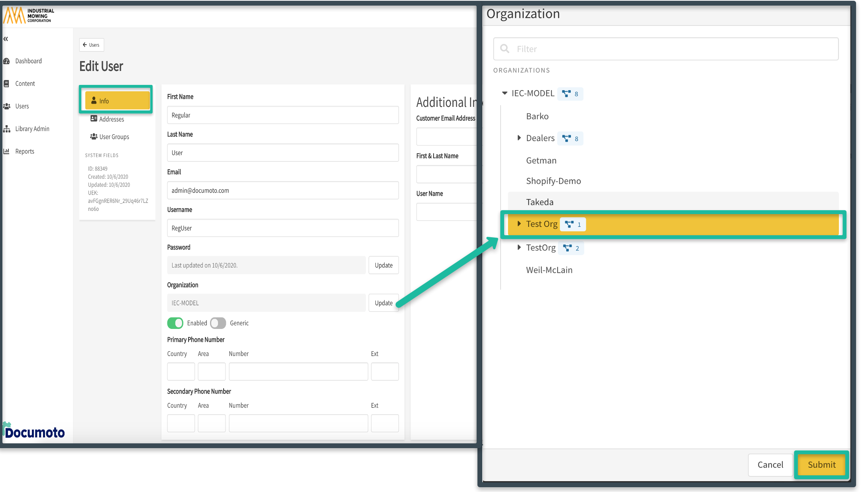868x492 pixels.
Task: Select the Takeda organization
Action: click(x=540, y=202)
